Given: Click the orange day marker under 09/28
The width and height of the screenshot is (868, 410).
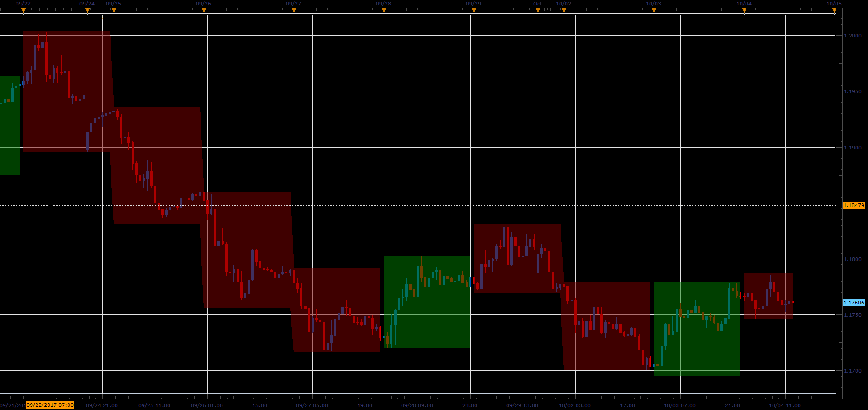Looking at the screenshot, I should pyautogui.click(x=384, y=11).
